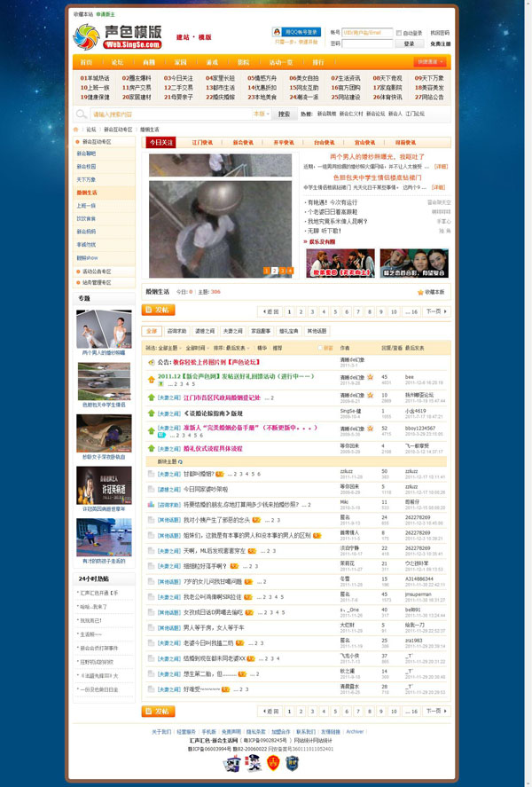The image size is (532, 787).
Task: Click the green arrow icon of 婚礼仪式流程 thread
Action: [151, 448]
